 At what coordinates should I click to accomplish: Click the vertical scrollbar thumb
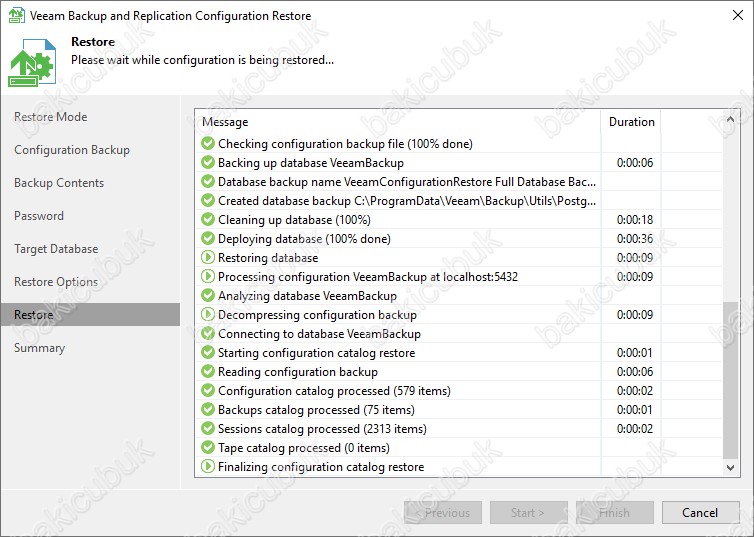[730, 380]
